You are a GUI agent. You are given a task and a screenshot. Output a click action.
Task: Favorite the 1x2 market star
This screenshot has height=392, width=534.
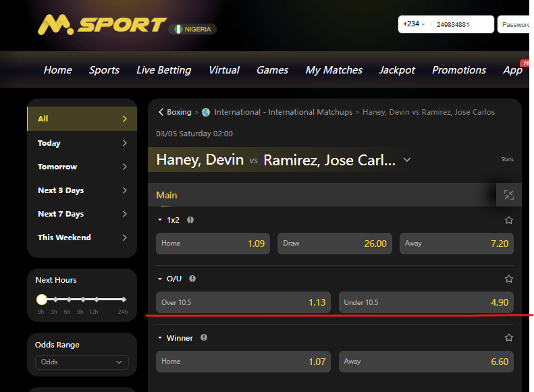click(x=509, y=220)
